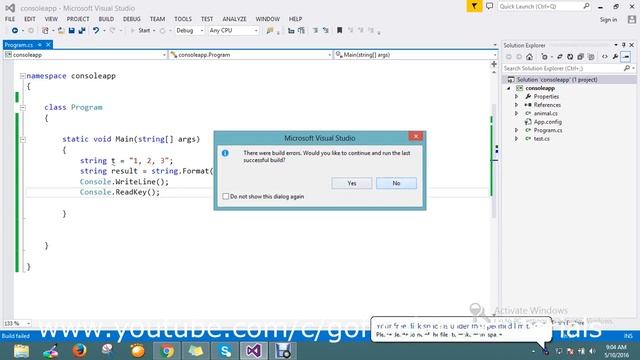
Task: Close the Program.cs tab
Action: [x=48, y=45]
